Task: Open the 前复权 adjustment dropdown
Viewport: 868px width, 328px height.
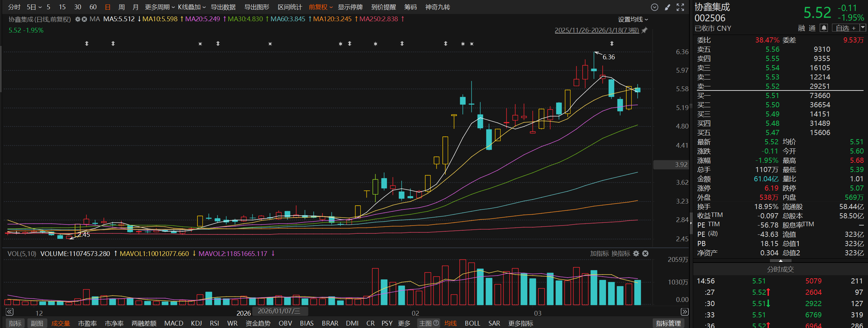Action: pos(321,7)
